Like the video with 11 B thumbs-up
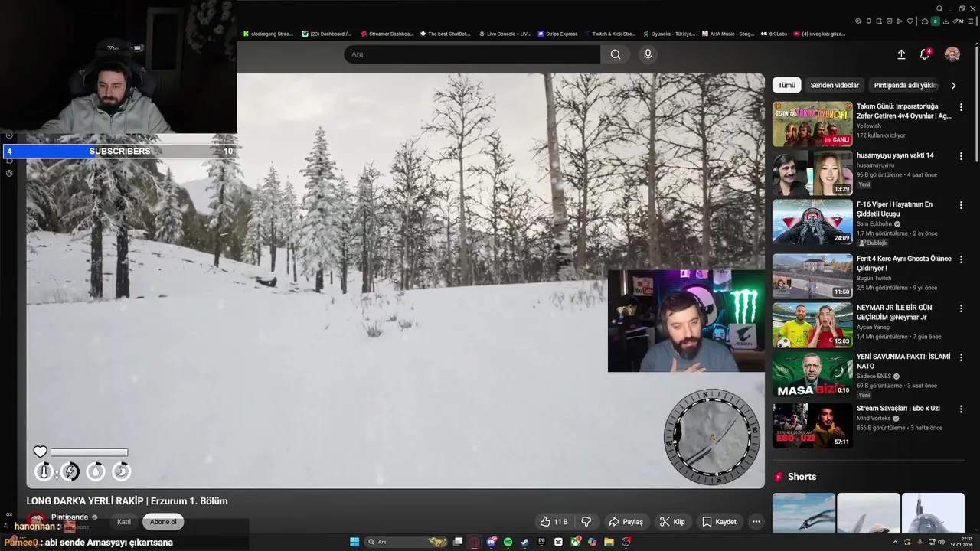The height and width of the screenshot is (551, 980). pyautogui.click(x=554, y=522)
